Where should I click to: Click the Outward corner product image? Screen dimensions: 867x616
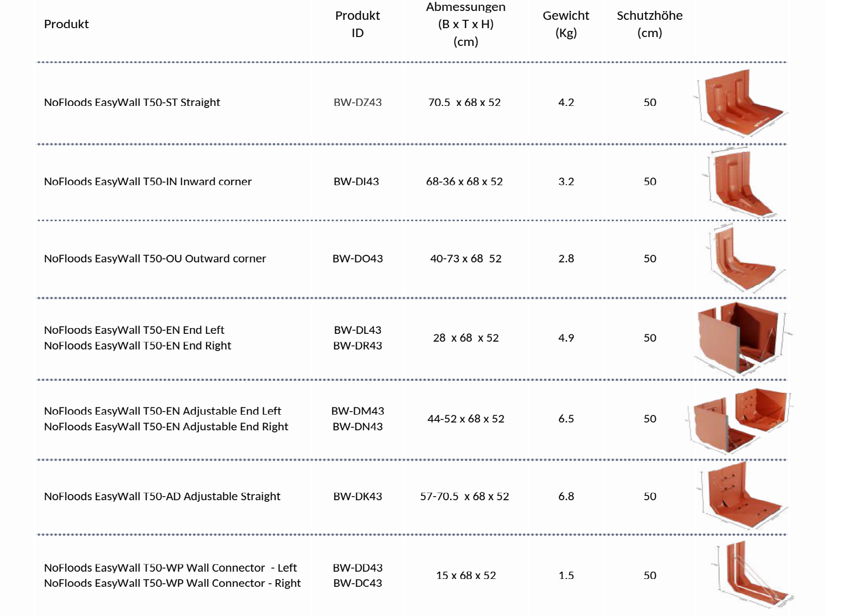pos(741,259)
